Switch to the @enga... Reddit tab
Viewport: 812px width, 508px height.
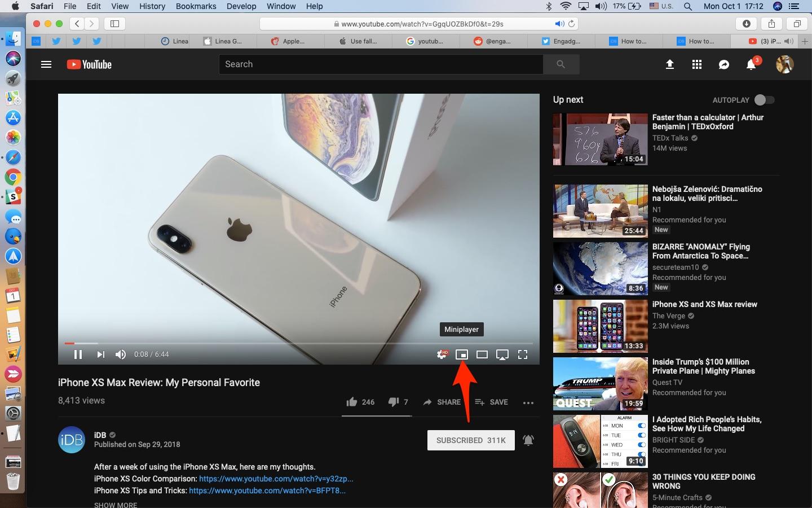click(x=492, y=41)
